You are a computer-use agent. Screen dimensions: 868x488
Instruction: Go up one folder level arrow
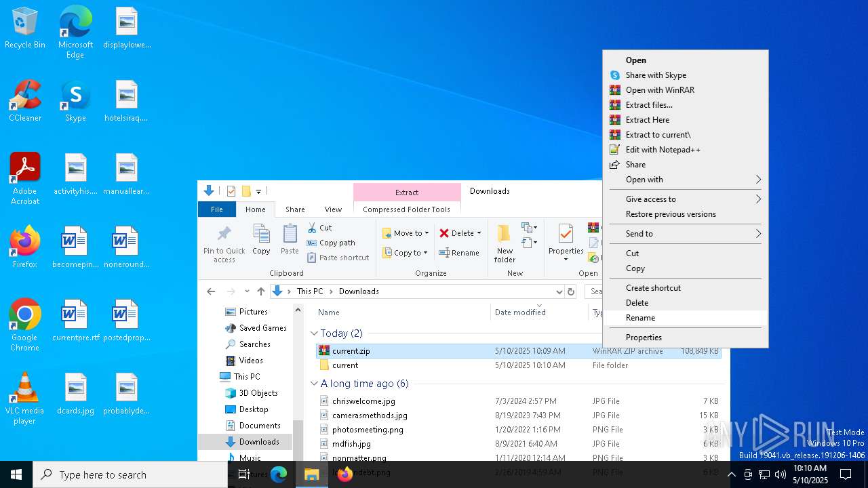[261, 291]
